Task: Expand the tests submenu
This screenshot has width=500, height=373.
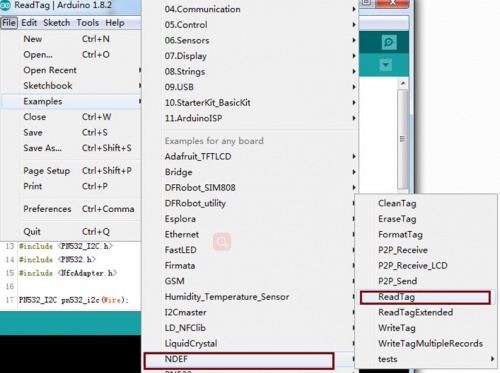Action: 426,359
